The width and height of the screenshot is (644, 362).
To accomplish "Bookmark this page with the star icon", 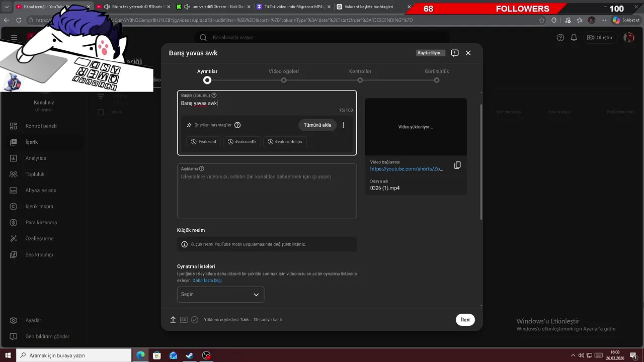I will click(x=542, y=20).
